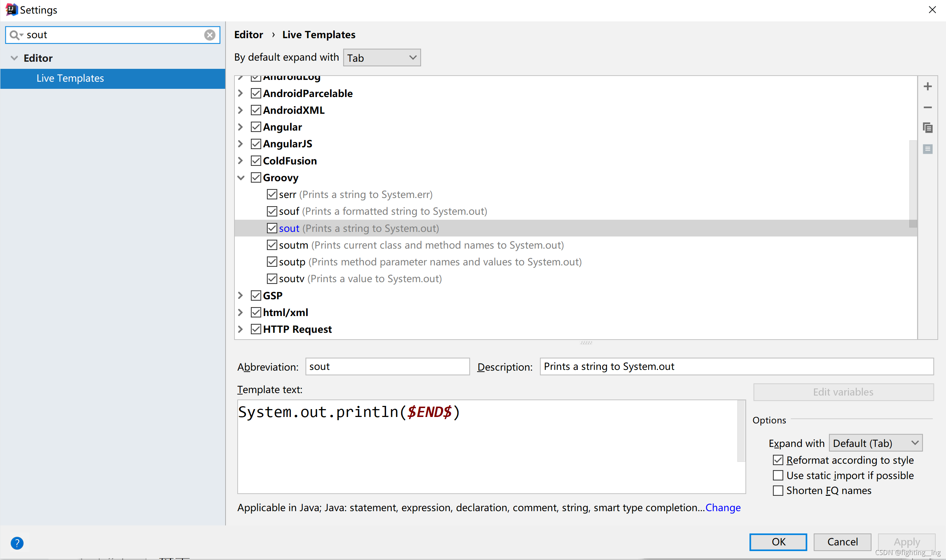The width and height of the screenshot is (946, 560).
Task: Select the soutm template entry
Action: coord(293,245)
